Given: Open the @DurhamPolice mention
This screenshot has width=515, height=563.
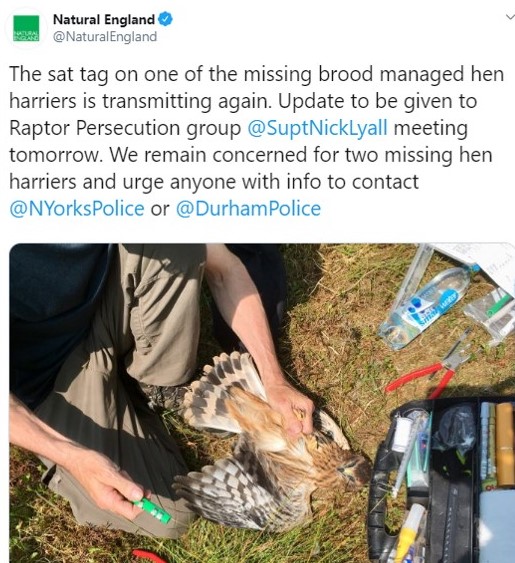Looking at the screenshot, I should tap(248, 209).
